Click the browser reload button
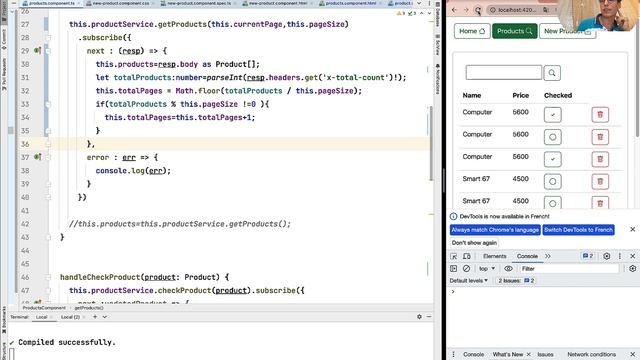Screen dimensions: 640x360 click(478, 10)
